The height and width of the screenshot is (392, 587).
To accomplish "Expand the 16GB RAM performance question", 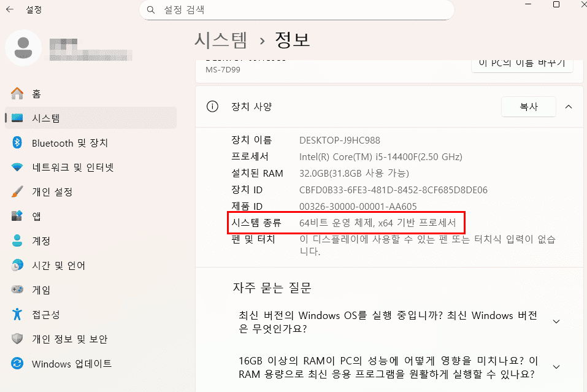I will (x=556, y=367).
